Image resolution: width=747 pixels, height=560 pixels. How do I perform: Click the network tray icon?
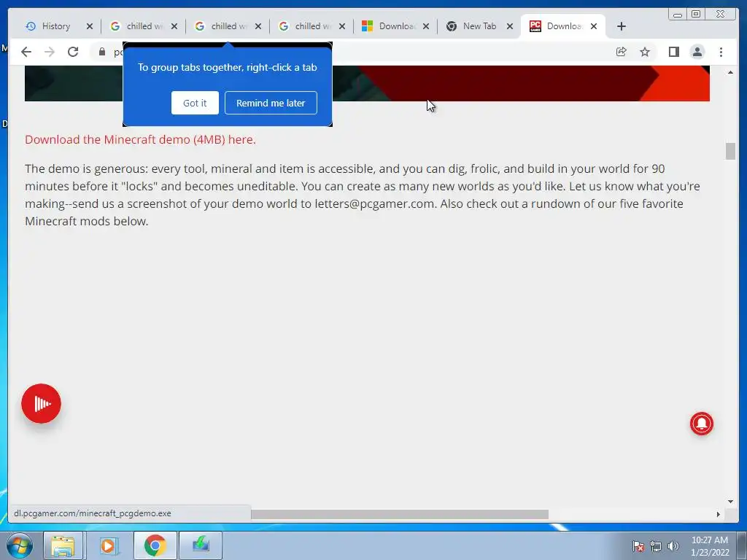pos(656,546)
